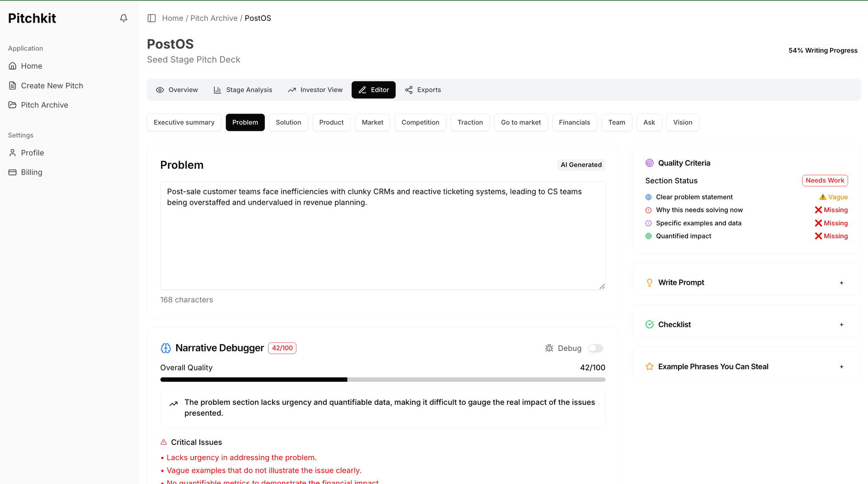Viewport: 868px width, 484px height.
Task: Click the Write Prompt lightbulb icon
Action: 650,282
